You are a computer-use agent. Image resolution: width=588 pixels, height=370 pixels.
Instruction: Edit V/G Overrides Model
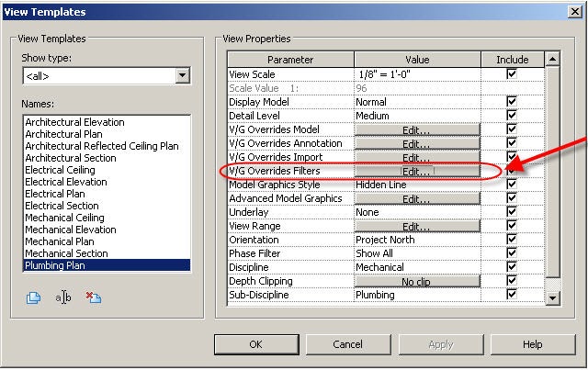[417, 130]
